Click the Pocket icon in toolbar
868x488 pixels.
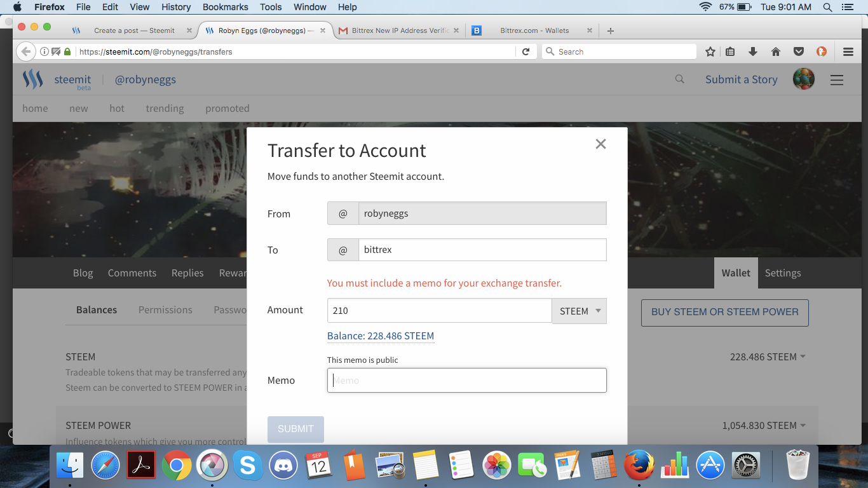coord(799,51)
